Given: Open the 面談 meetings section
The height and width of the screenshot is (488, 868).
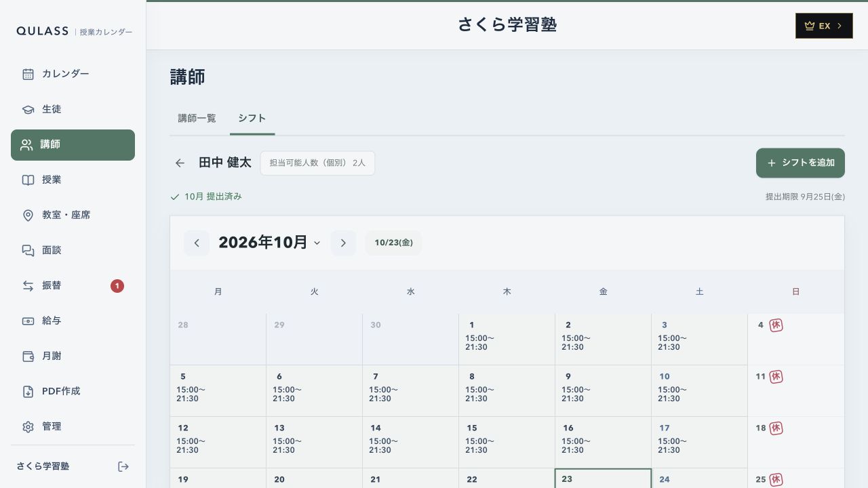Looking at the screenshot, I should click(x=73, y=250).
